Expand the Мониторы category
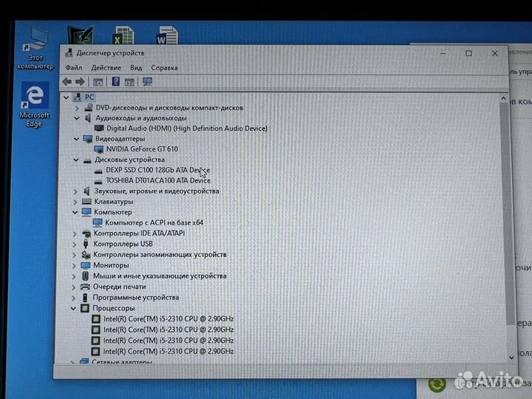The height and width of the screenshot is (399, 532). point(74,266)
